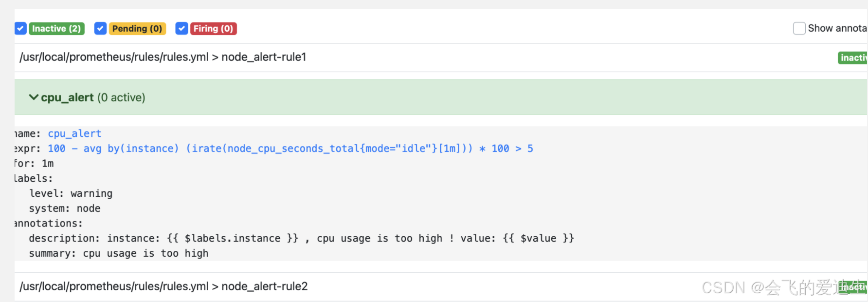Collapse the cpu_alert chevron arrow

[34, 97]
